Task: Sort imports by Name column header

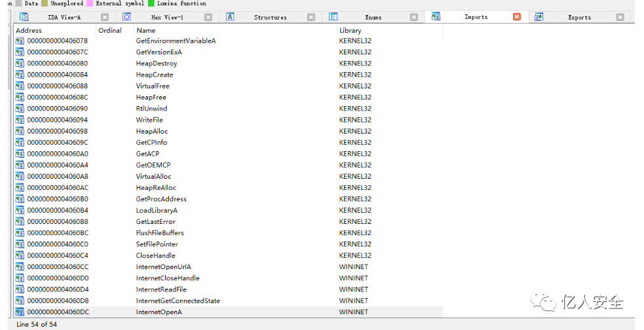Action: [235, 30]
